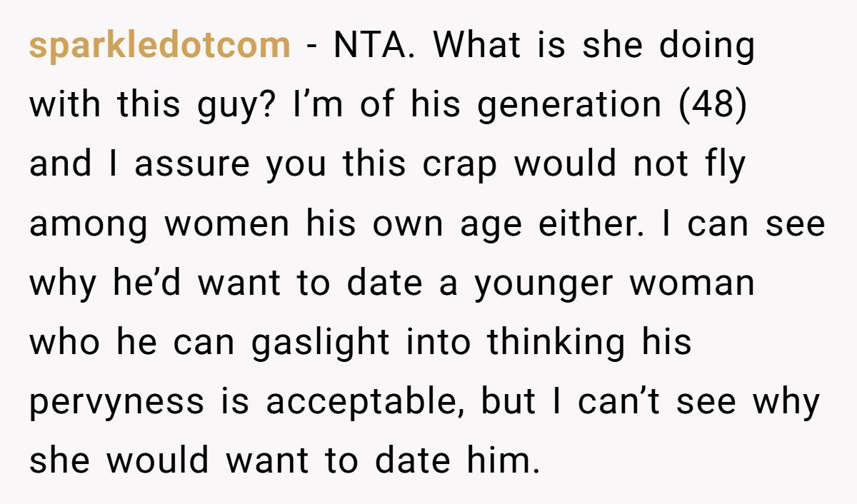Click the words 'would not fly'
Viewport: 857px width, 504px height.
pyautogui.click(x=630, y=166)
